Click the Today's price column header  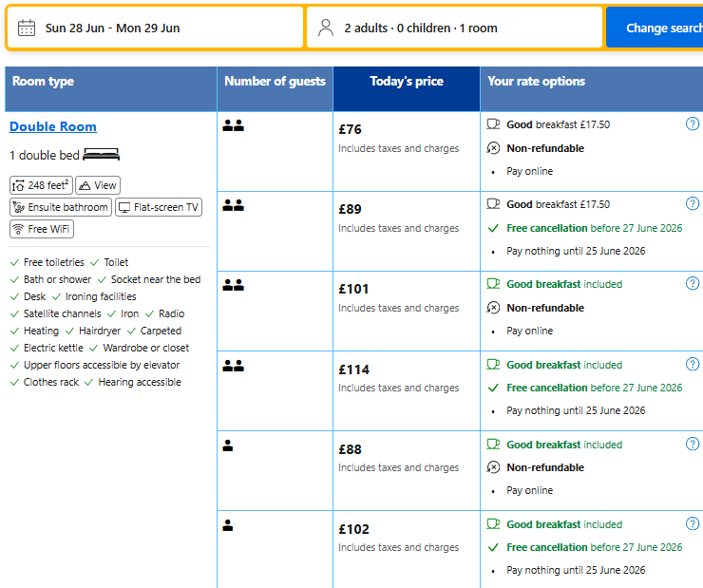pos(407,88)
